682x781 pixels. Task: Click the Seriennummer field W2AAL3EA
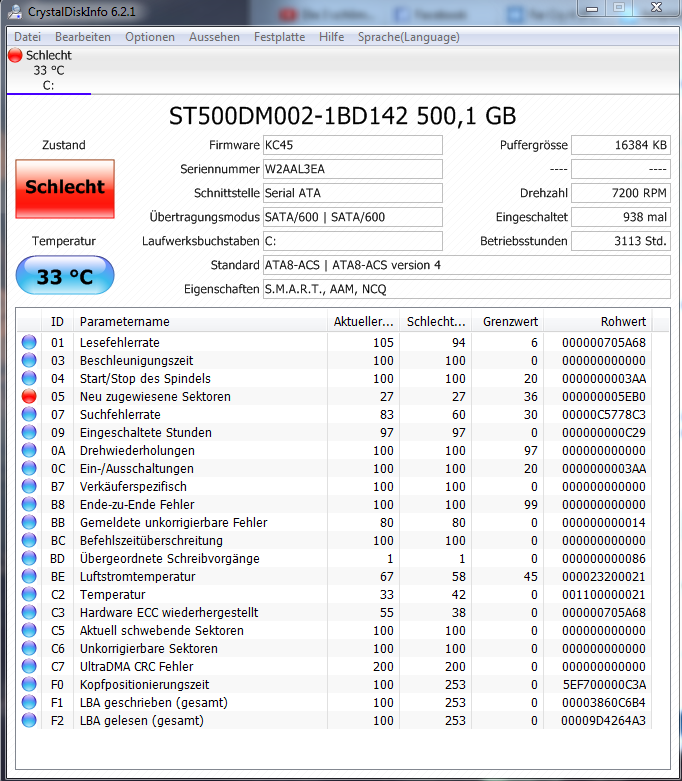tap(352, 169)
